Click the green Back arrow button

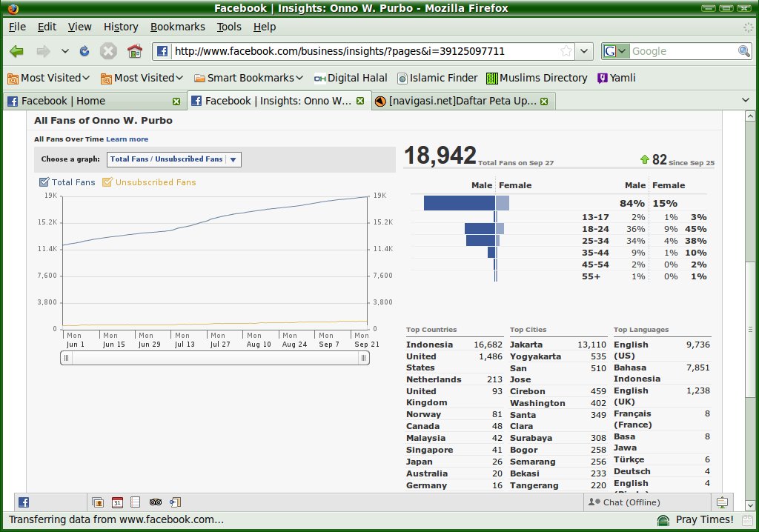pos(16,51)
